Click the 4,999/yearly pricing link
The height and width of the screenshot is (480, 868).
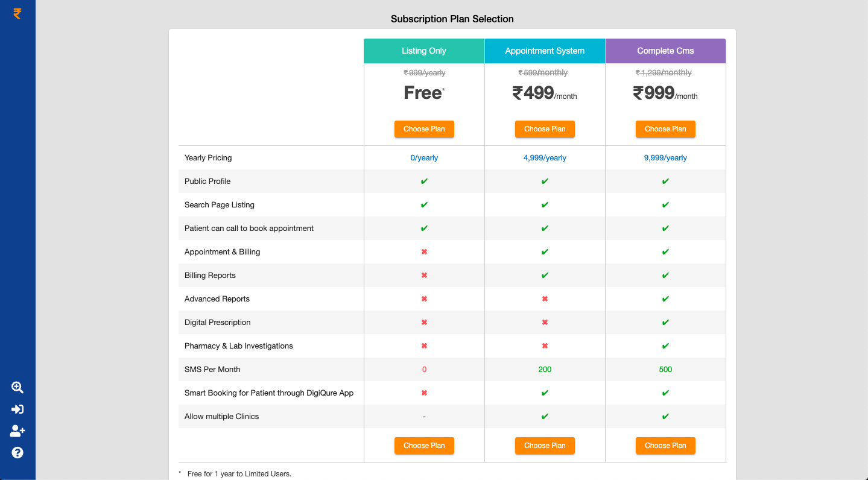click(x=545, y=158)
